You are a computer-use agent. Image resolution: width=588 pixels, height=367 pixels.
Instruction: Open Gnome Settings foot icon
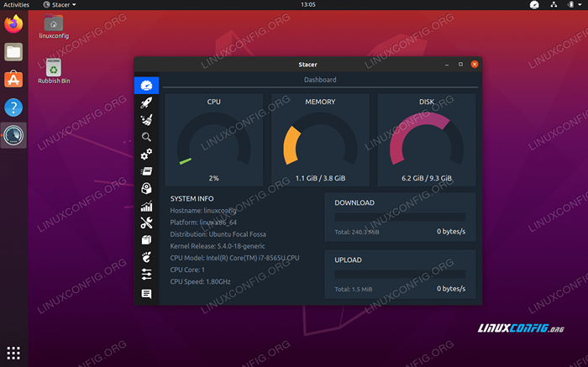pyautogui.click(x=146, y=257)
